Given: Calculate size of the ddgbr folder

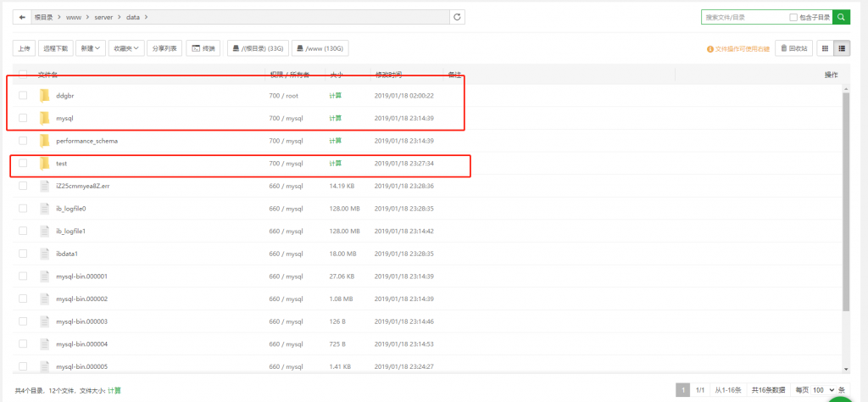Looking at the screenshot, I should click(336, 95).
